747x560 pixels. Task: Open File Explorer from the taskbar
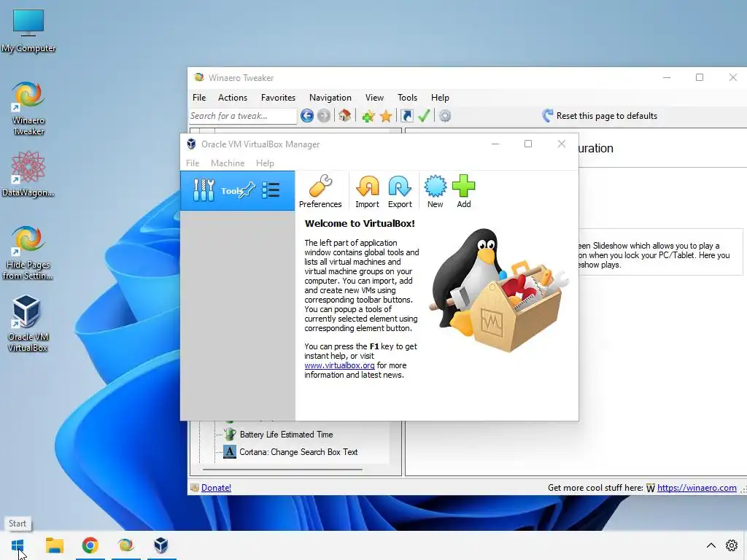point(54,545)
